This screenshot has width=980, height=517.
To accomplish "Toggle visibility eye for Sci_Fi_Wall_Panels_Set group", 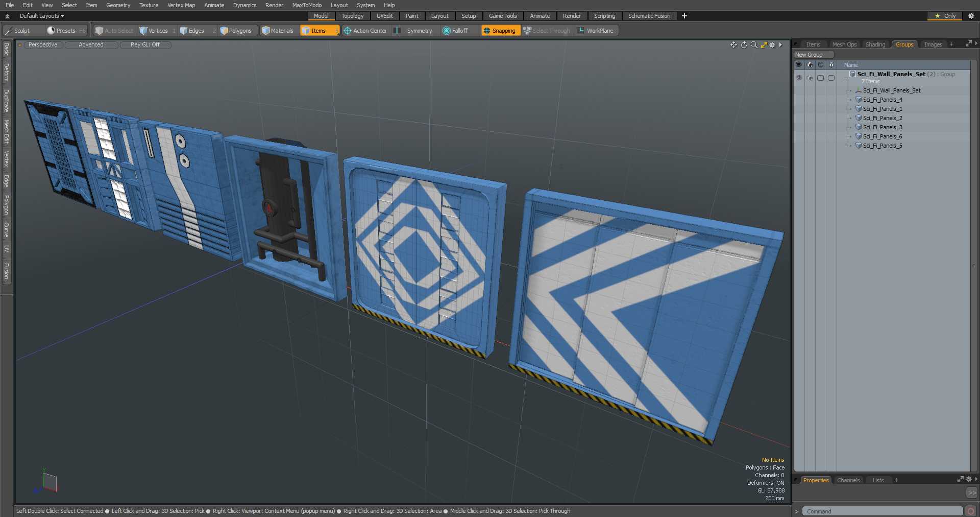I will tap(799, 78).
